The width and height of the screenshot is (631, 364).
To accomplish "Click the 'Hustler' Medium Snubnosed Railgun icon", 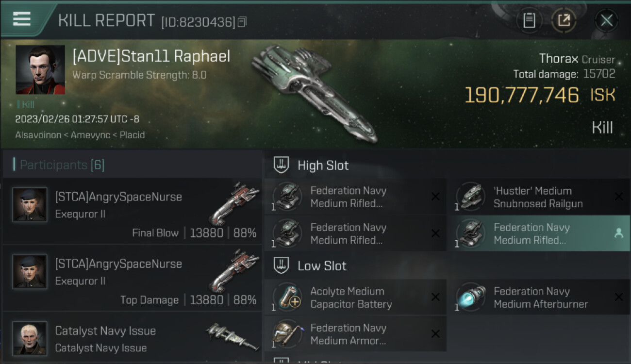I will pos(470,197).
